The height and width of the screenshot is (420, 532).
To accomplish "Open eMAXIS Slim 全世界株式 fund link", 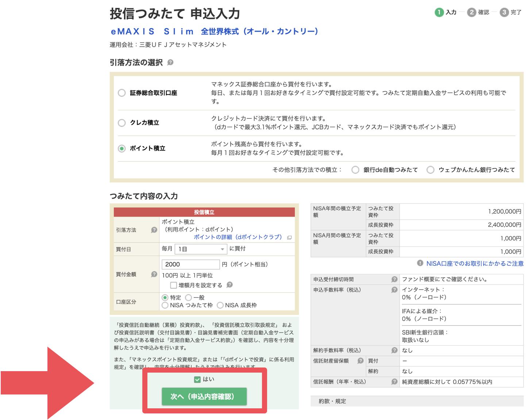I will tap(215, 32).
